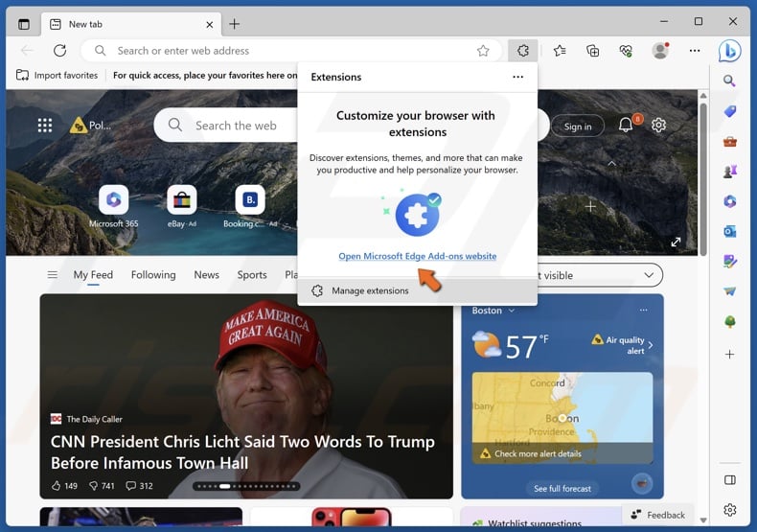
Task: Dislike the article with 741 thumbs down
Action: click(102, 486)
